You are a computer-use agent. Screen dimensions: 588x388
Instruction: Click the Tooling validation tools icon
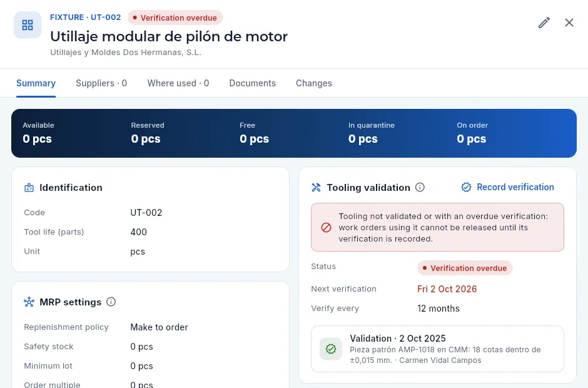pyautogui.click(x=316, y=187)
